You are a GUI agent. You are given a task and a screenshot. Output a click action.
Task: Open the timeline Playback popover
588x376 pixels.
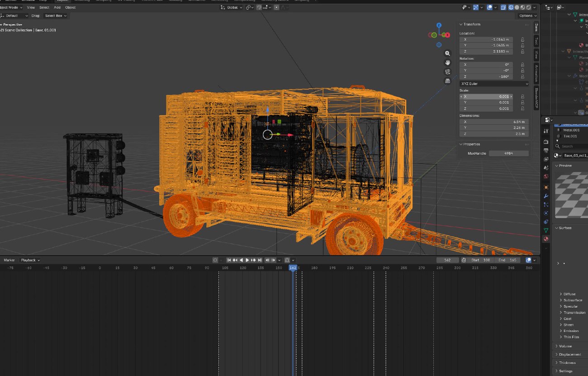click(x=30, y=260)
